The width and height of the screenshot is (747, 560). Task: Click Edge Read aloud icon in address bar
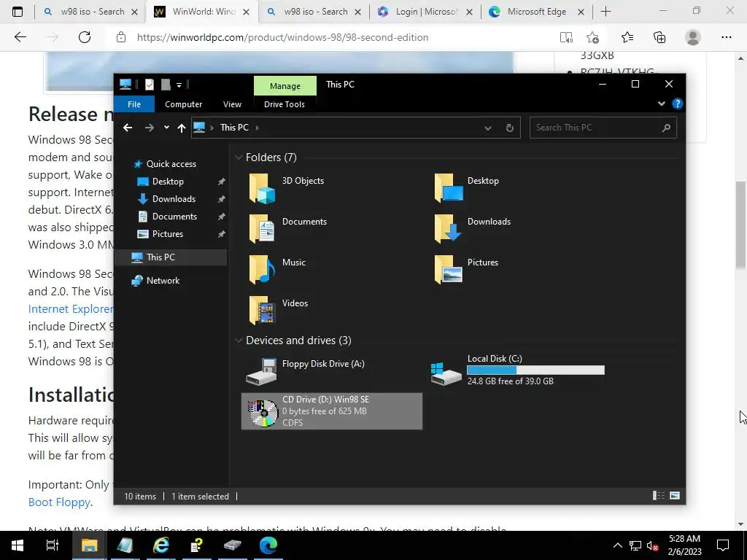(566, 37)
